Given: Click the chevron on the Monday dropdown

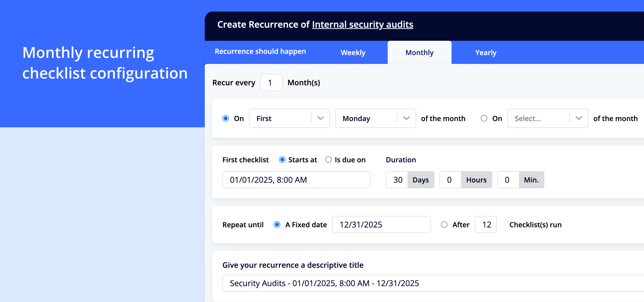Looking at the screenshot, I should point(406,118).
